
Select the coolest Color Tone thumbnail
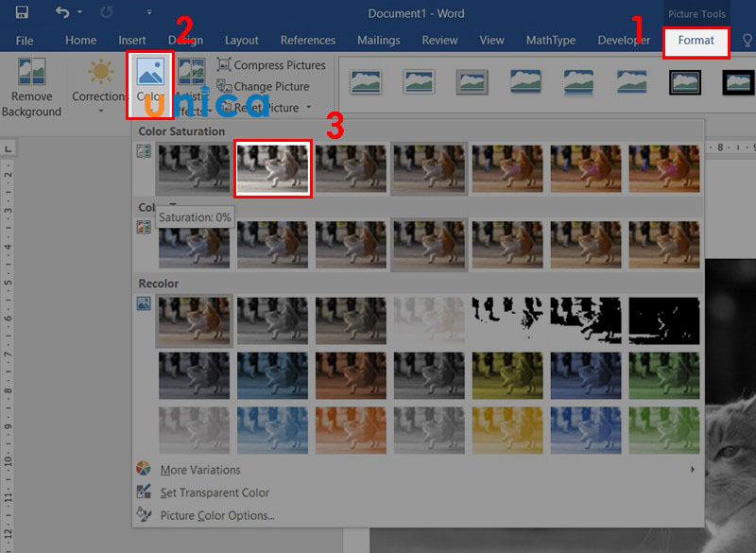point(194,245)
